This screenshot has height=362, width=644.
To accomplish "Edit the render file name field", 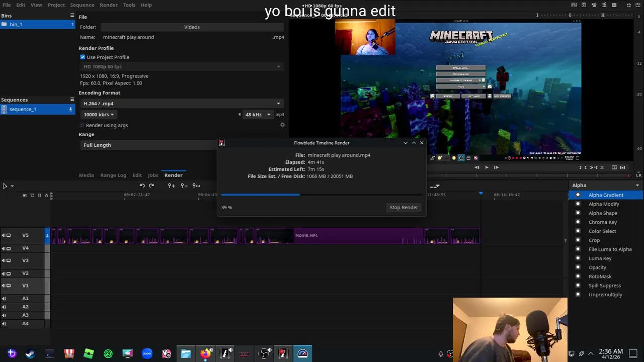I will click(x=186, y=37).
